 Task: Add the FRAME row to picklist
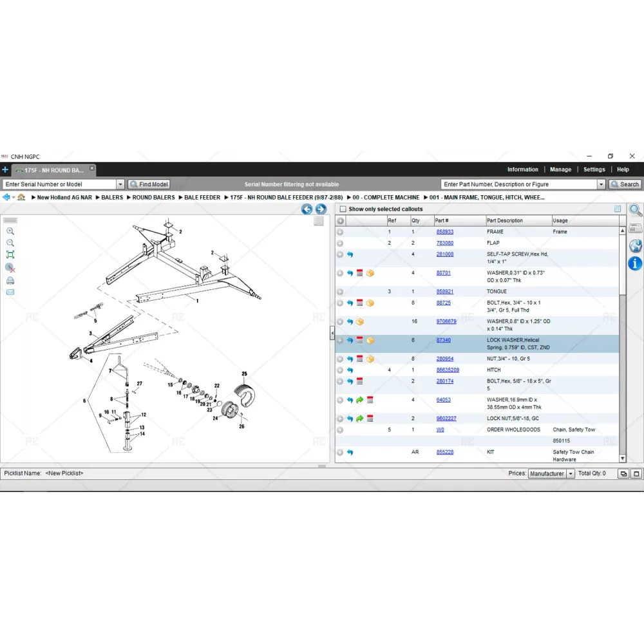[x=340, y=232]
